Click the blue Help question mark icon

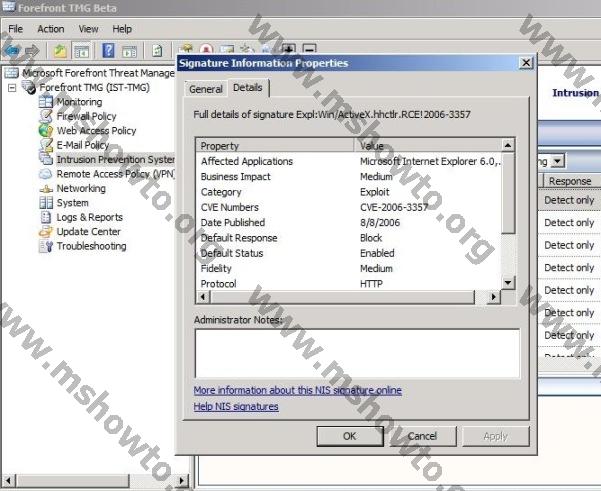click(x=109, y=50)
